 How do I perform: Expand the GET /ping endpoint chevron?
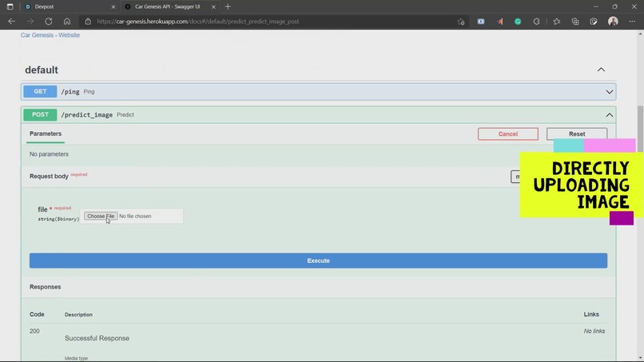tap(610, 92)
